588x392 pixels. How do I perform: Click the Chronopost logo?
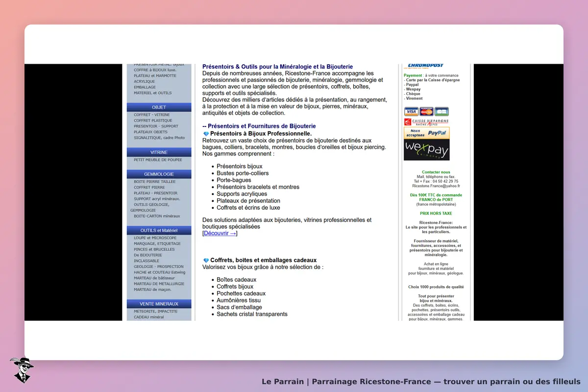tap(424, 66)
